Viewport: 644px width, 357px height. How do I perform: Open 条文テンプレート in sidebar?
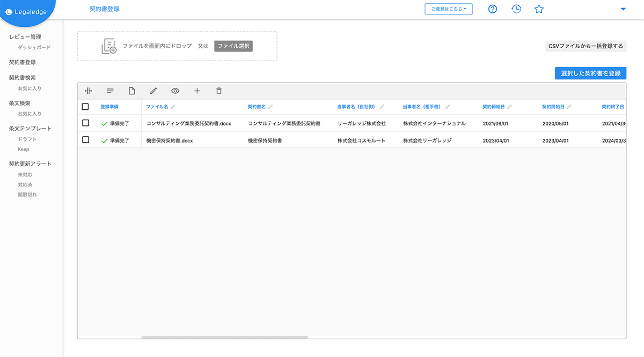click(x=30, y=129)
